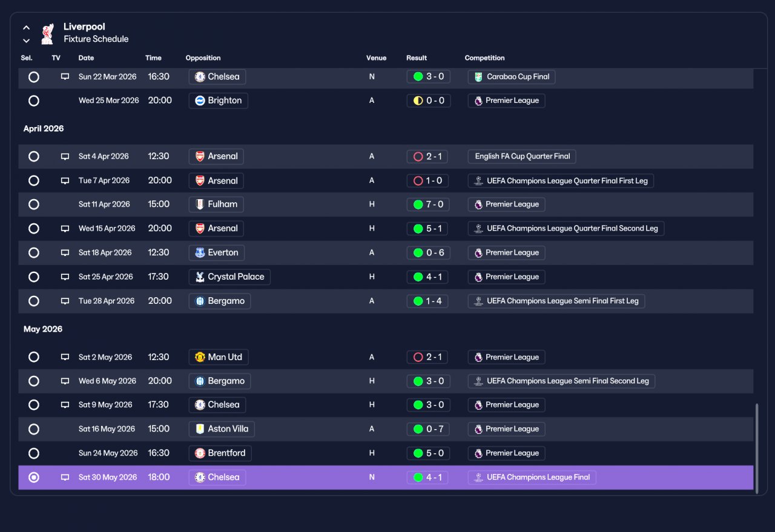Click the Liverpool club crest icon
Screen dimensions: 775x532
coord(47,33)
